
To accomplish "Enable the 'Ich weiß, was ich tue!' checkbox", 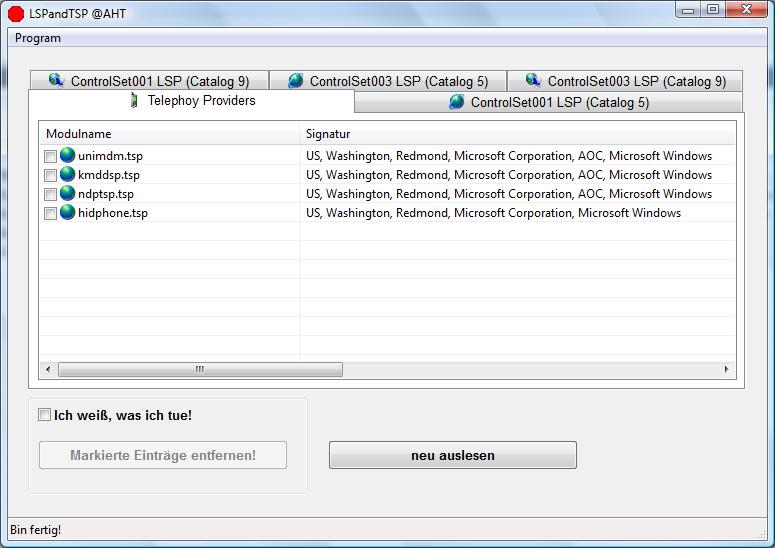I will (x=44, y=415).
